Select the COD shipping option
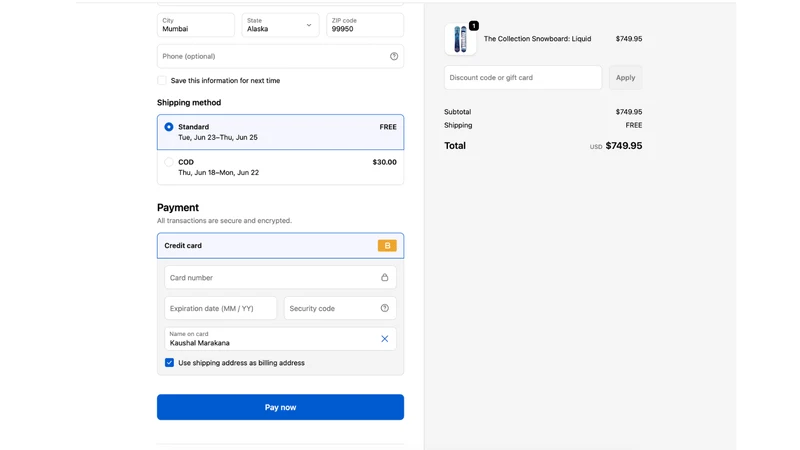800x450 pixels. tap(281, 167)
